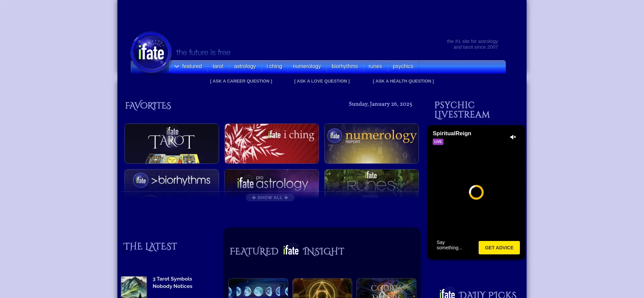Click the Ask a Career Question link
Screen dimensions: 644x298
click(x=241, y=81)
